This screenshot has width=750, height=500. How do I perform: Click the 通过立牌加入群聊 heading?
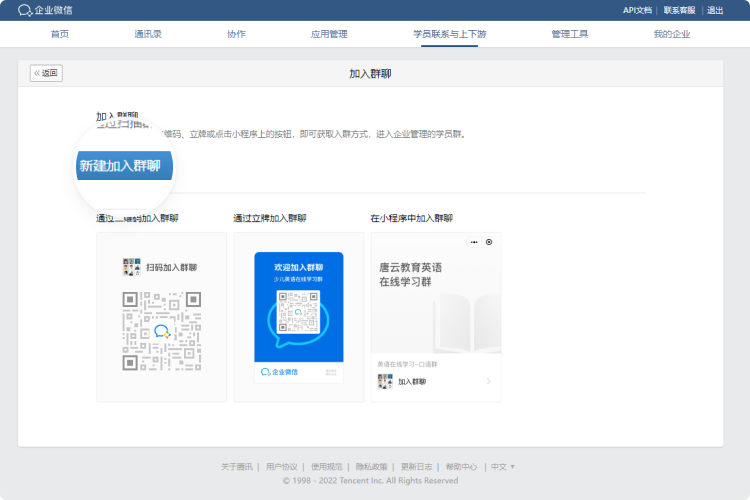point(270,218)
